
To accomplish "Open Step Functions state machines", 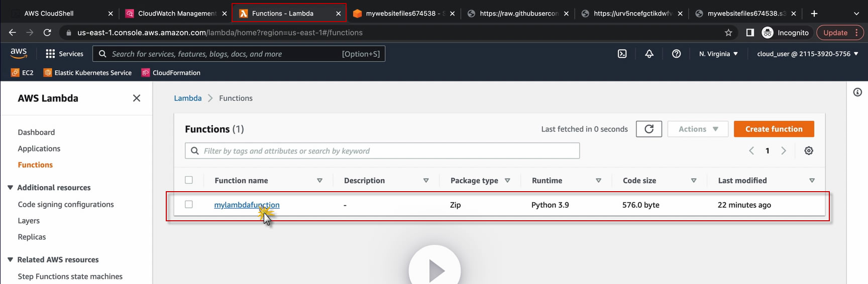I will tap(70, 276).
